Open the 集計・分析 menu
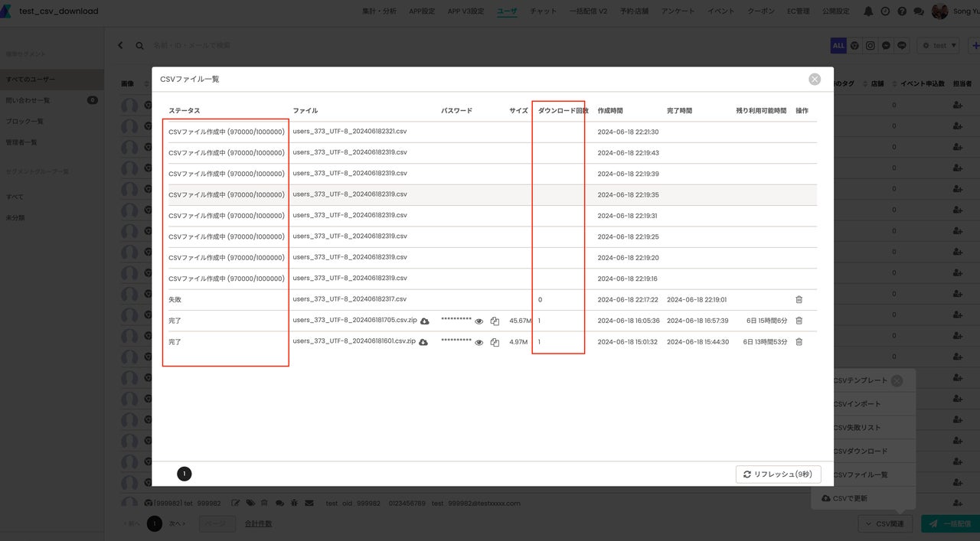The image size is (980, 541). click(x=379, y=11)
